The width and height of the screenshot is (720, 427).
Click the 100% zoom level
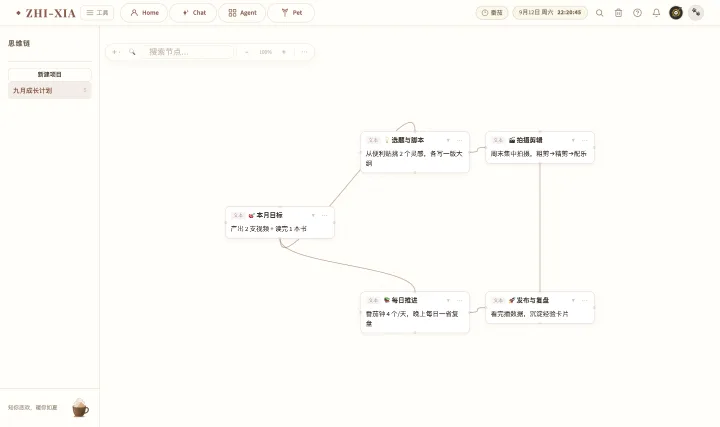pyautogui.click(x=265, y=52)
